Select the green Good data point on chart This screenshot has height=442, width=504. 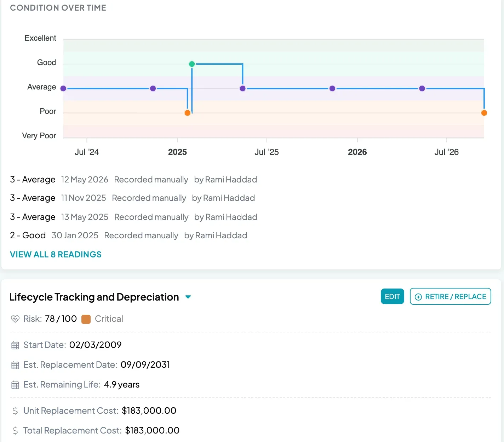(x=192, y=64)
